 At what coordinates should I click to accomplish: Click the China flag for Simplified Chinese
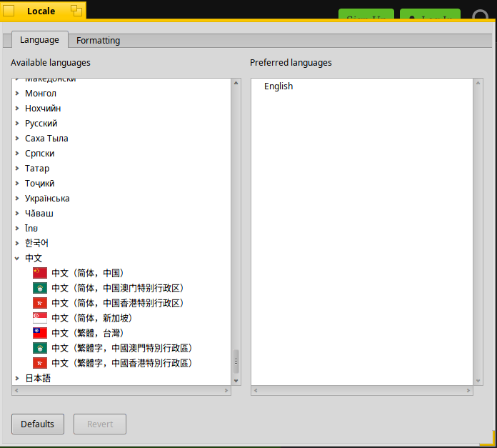[x=40, y=273]
